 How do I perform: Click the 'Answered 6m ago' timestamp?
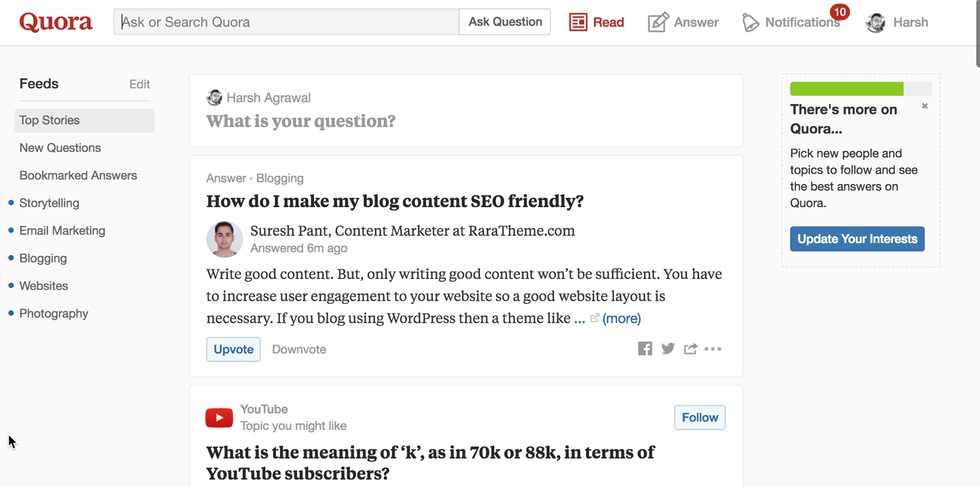point(298,248)
